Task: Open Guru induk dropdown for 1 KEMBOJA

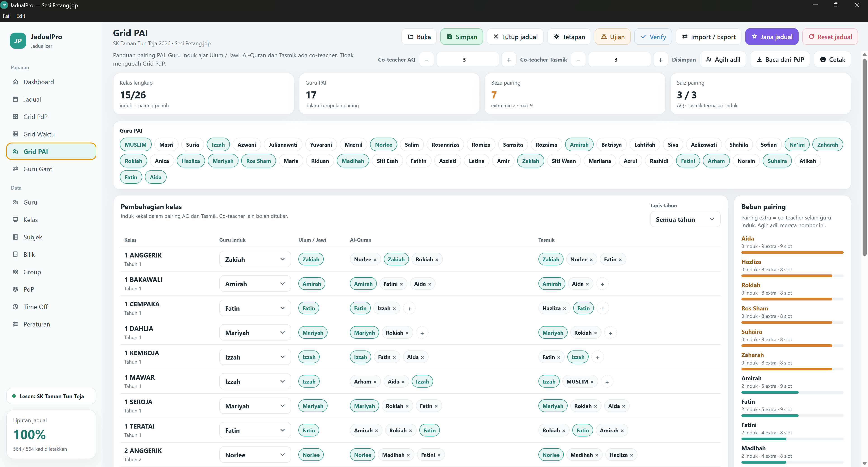Action: click(255, 357)
